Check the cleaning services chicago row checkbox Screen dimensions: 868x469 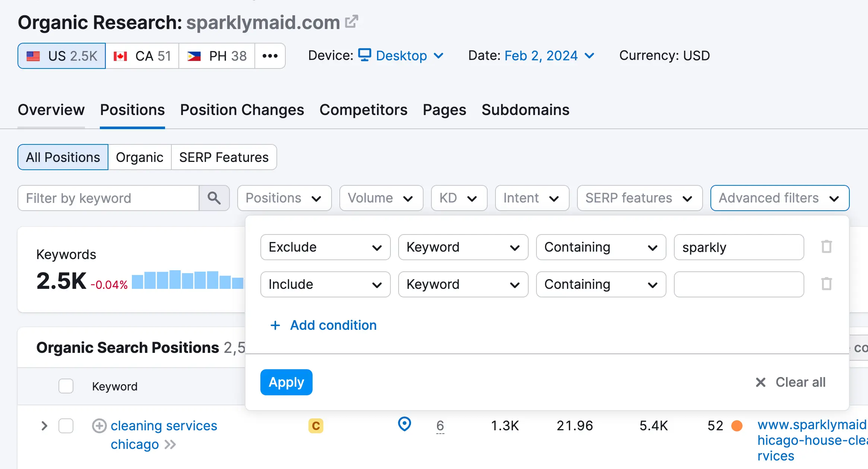point(66,426)
